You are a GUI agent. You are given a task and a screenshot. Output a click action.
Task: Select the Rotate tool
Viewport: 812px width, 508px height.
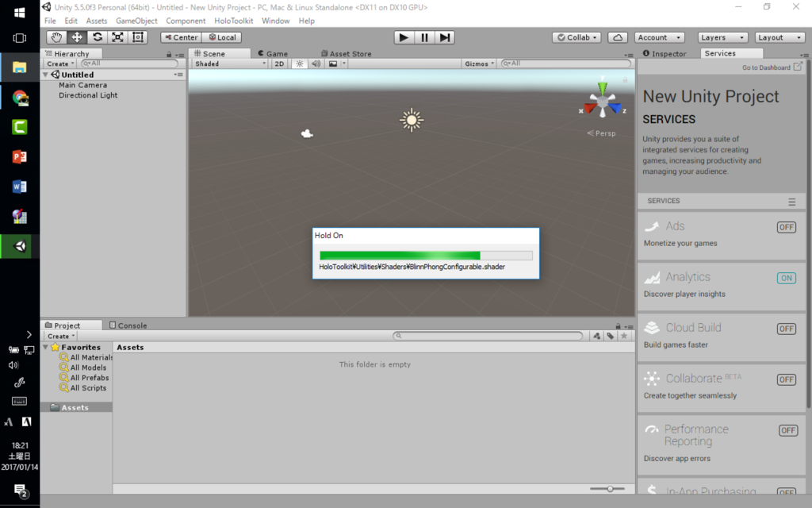(97, 37)
